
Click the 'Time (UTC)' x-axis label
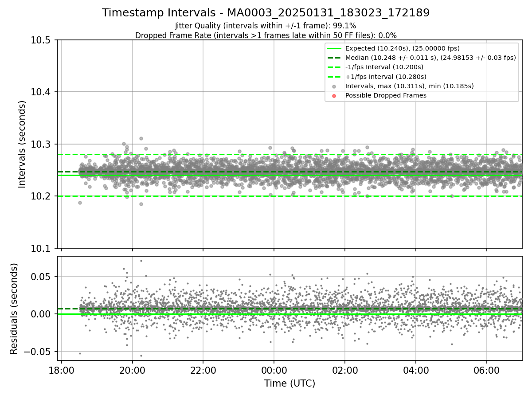coord(289,383)
